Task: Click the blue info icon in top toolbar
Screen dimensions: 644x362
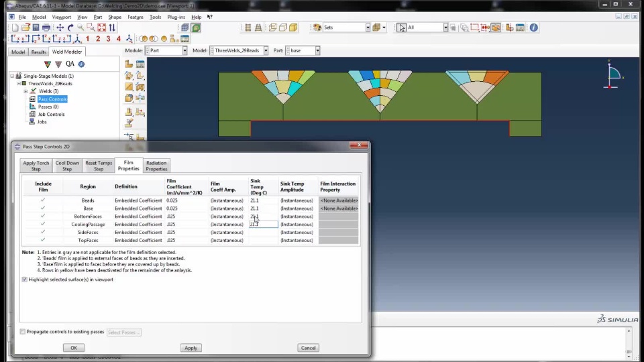Action: pos(533,27)
